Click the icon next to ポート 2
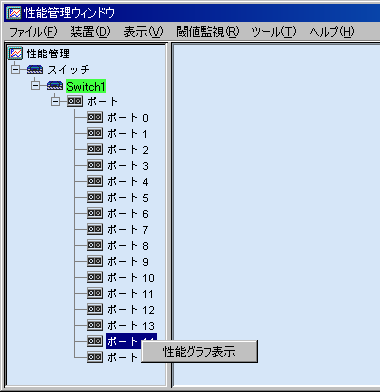The image size is (380, 392). [x=95, y=149]
